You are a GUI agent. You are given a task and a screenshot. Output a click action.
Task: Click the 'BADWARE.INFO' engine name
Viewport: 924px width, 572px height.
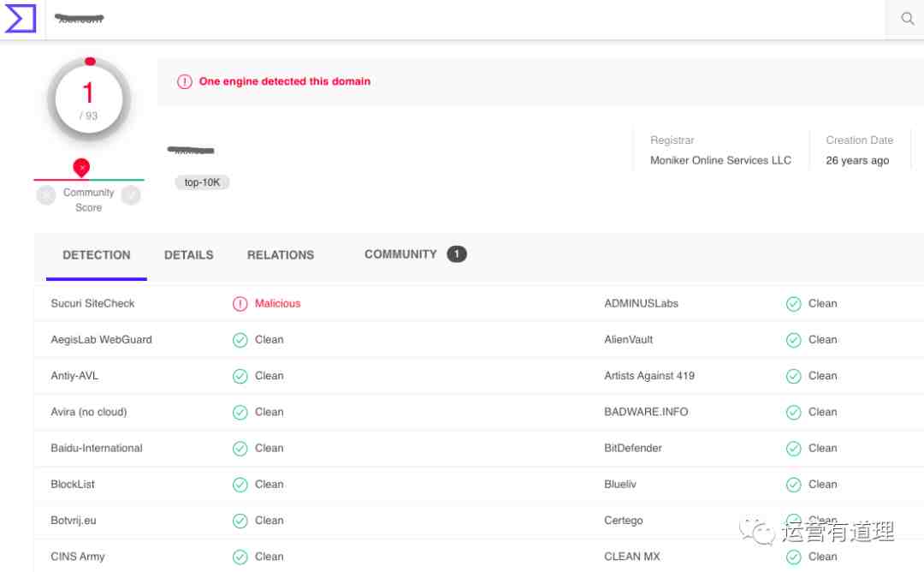(646, 412)
